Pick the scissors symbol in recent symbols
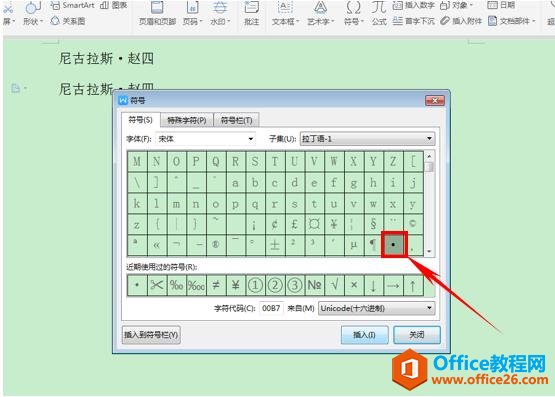The image size is (555, 397). click(x=157, y=284)
